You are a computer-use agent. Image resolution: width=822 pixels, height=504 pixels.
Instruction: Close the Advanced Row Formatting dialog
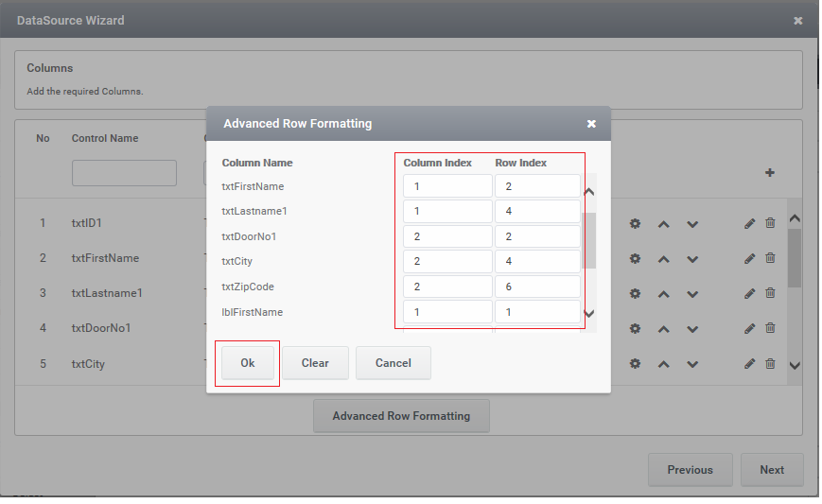point(591,124)
